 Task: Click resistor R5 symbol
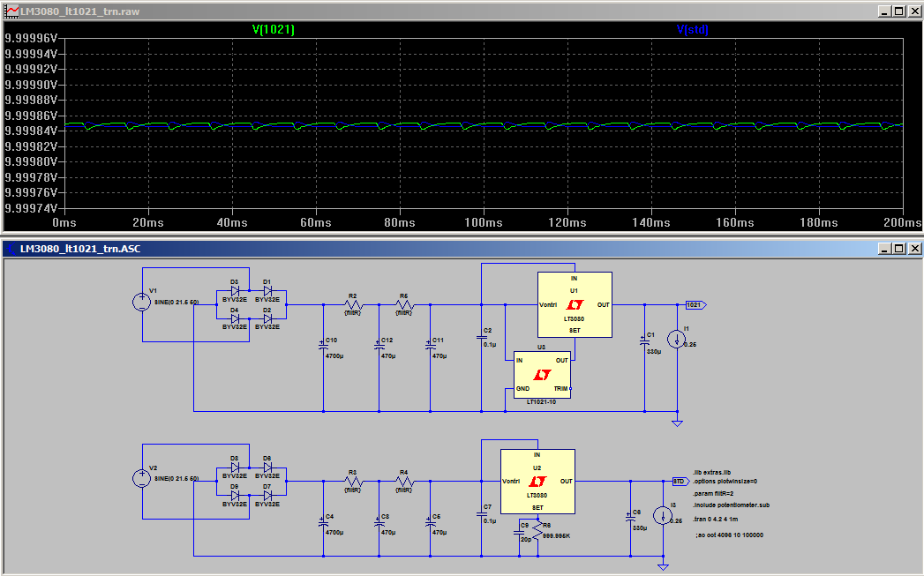tap(404, 304)
